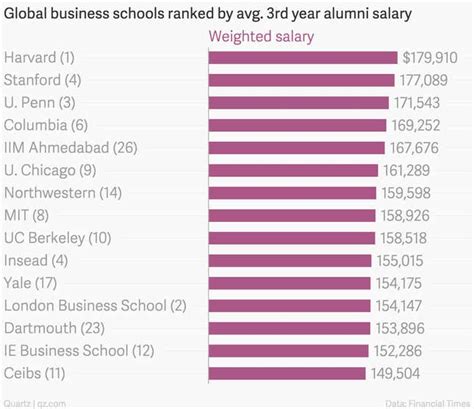Select the Stanford (4) label
This screenshot has height=409, width=474.
click(42, 80)
